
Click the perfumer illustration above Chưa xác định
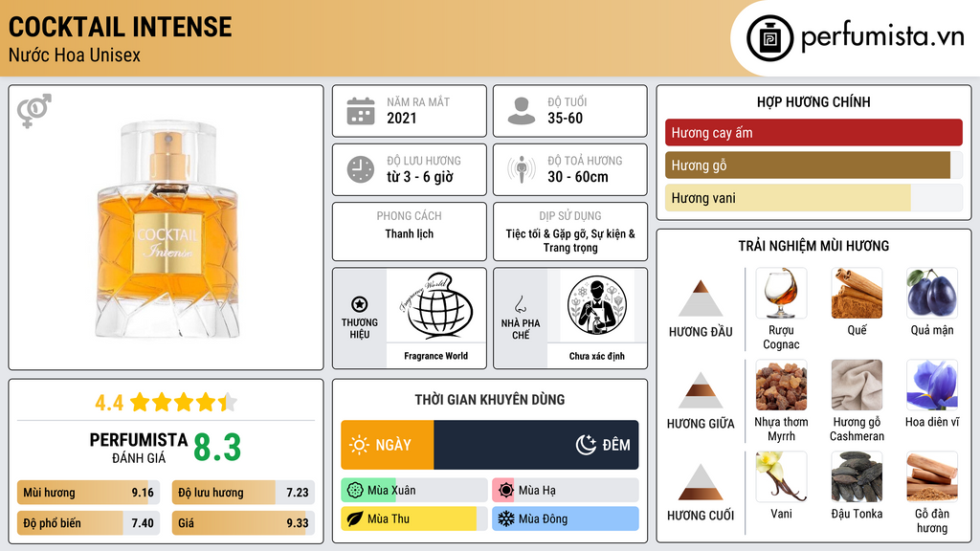[x=597, y=305]
